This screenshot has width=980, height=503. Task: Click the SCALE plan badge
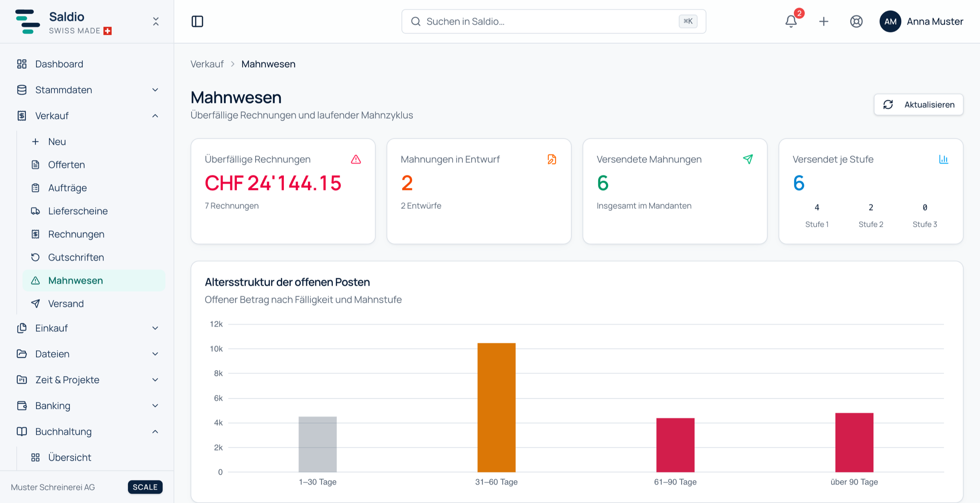145,487
